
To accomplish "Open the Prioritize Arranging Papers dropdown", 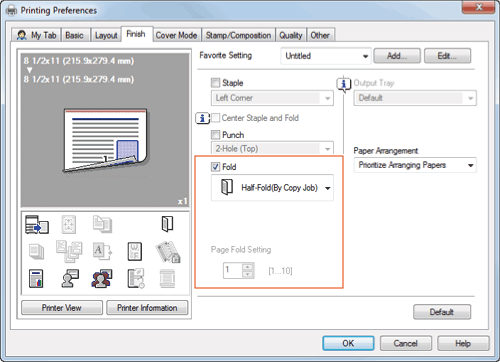I will [x=415, y=165].
